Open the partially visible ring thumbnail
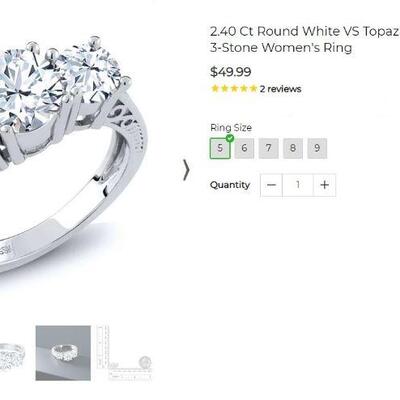 (12, 355)
